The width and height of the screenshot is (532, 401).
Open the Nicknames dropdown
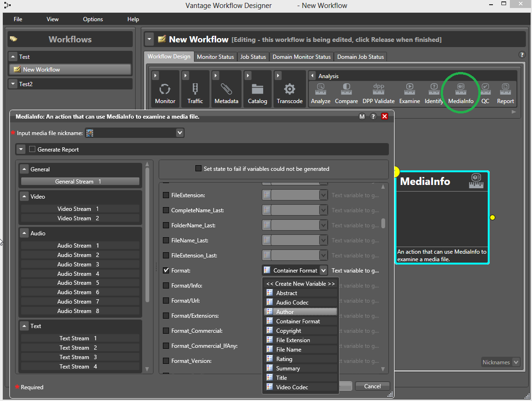pyautogui.click(x=516, y=362)
